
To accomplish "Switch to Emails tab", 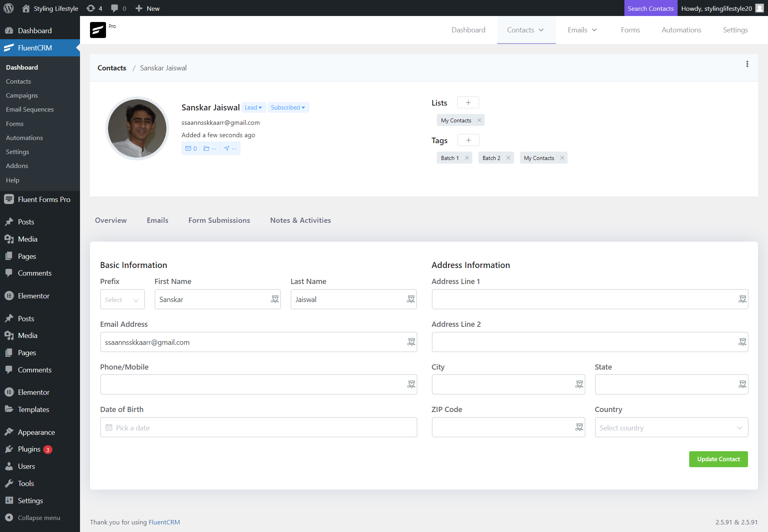I will pyautogui.click(x=158, y=220).
